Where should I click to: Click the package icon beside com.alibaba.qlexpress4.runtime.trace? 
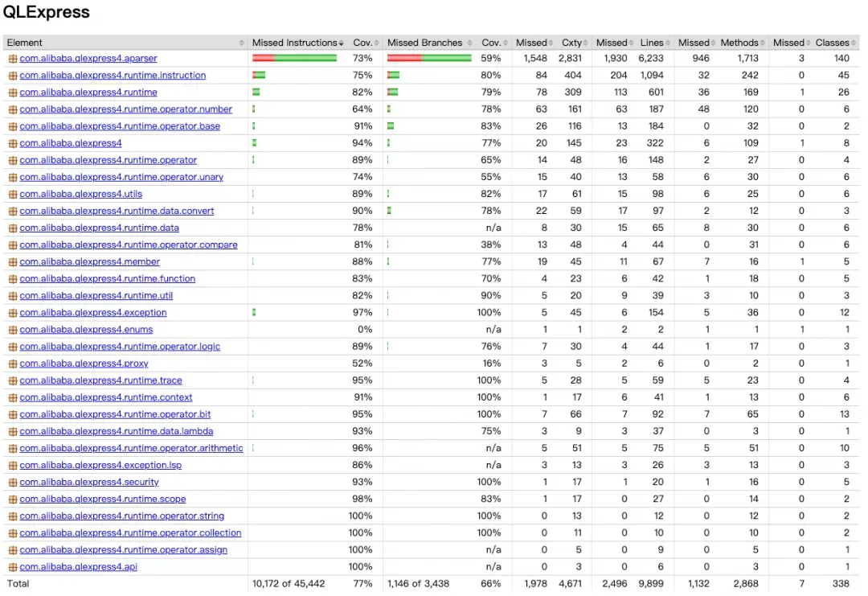click(12, 380)
